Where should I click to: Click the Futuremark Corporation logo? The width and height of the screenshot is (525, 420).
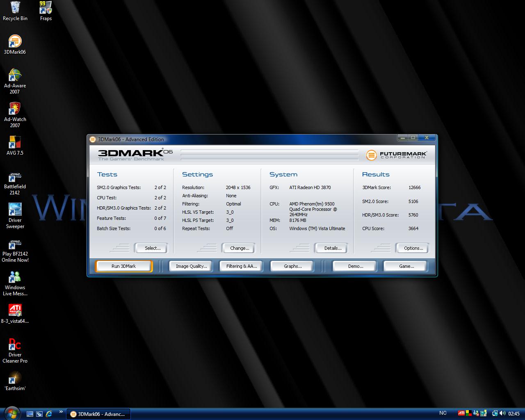pyautogui.click(x=396, y=155)
